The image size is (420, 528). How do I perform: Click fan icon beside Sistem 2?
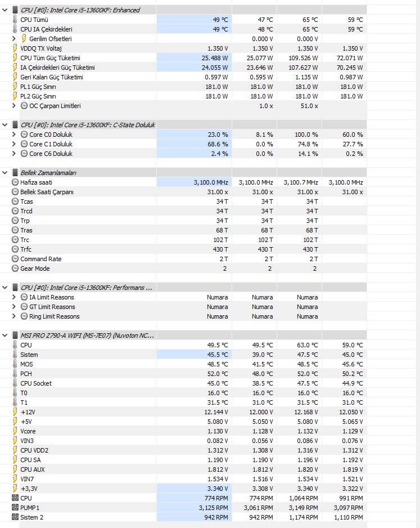point(15,517)
